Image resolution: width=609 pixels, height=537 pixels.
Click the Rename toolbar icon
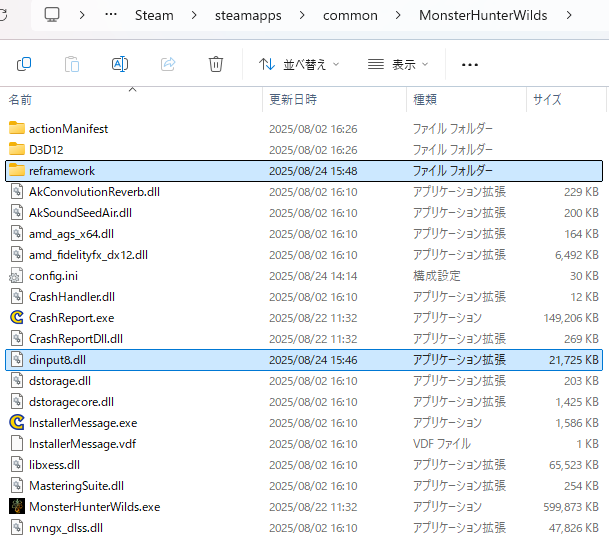click(x=120, y=64)
